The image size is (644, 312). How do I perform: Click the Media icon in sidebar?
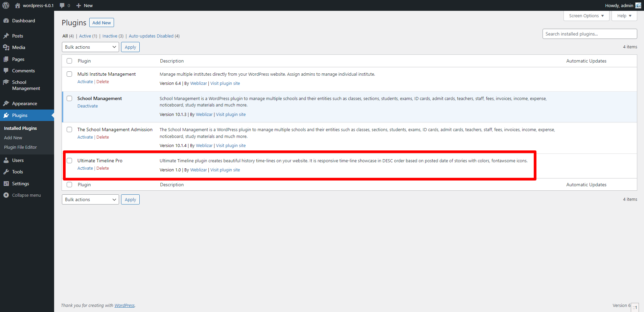[x=6, y=47]
